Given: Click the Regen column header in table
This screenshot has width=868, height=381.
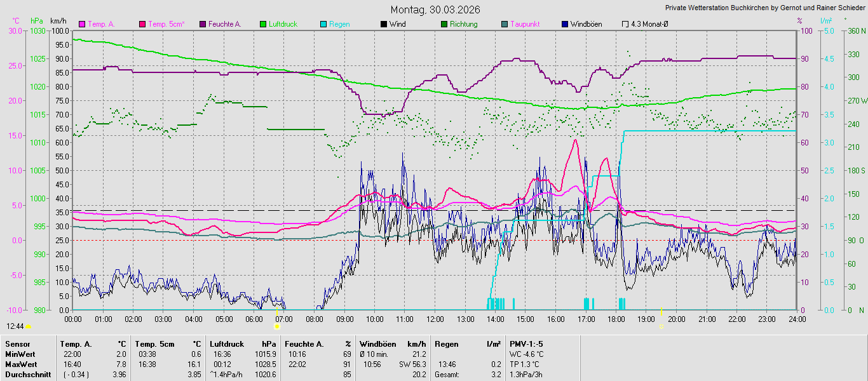Looking at the screenshot, I should (x=447, y=344).
